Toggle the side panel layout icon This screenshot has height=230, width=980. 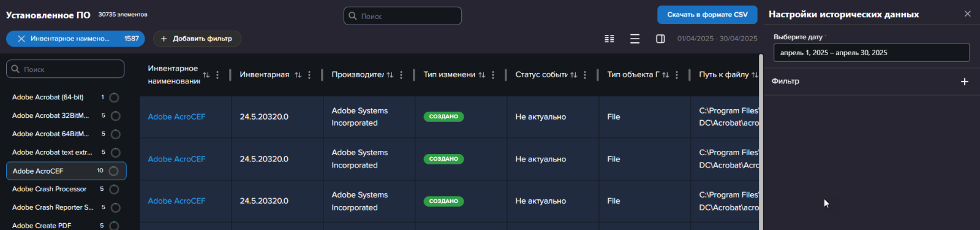(x=660, y=39)
